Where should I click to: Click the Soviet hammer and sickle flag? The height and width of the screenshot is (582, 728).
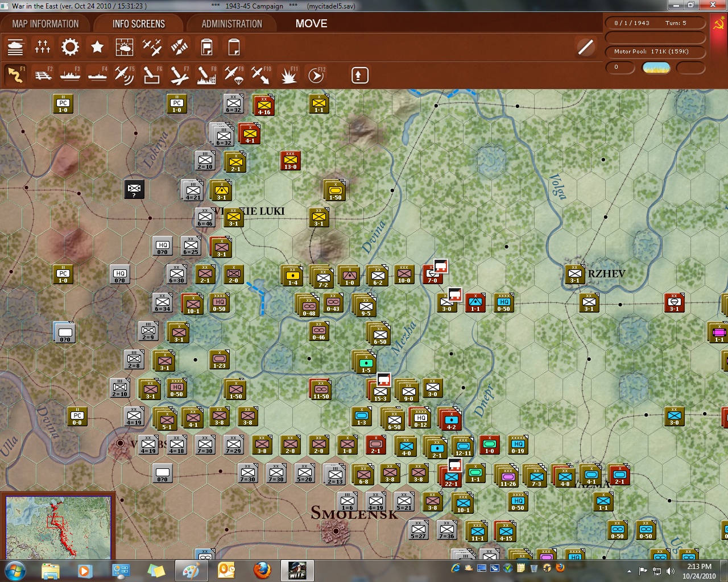[719, 24]
